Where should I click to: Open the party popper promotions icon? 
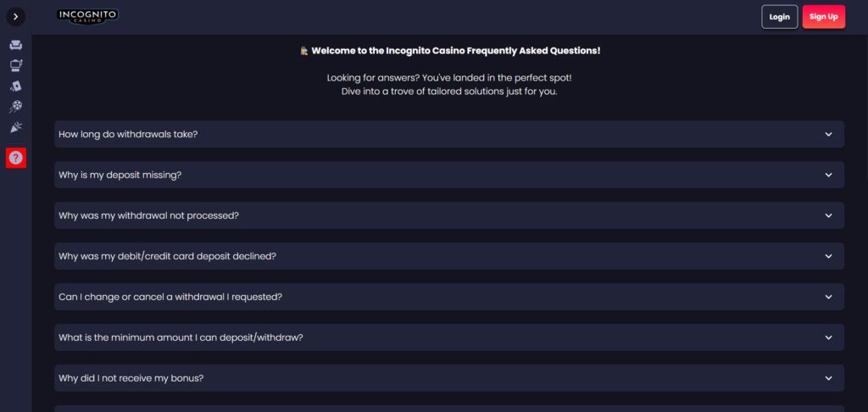tap(16, 127)
